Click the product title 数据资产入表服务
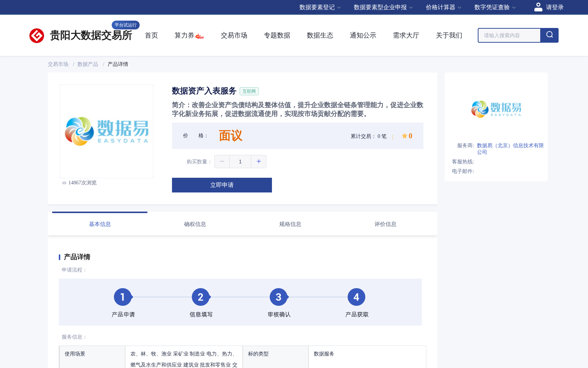588x368 pixels. [204, 91]
